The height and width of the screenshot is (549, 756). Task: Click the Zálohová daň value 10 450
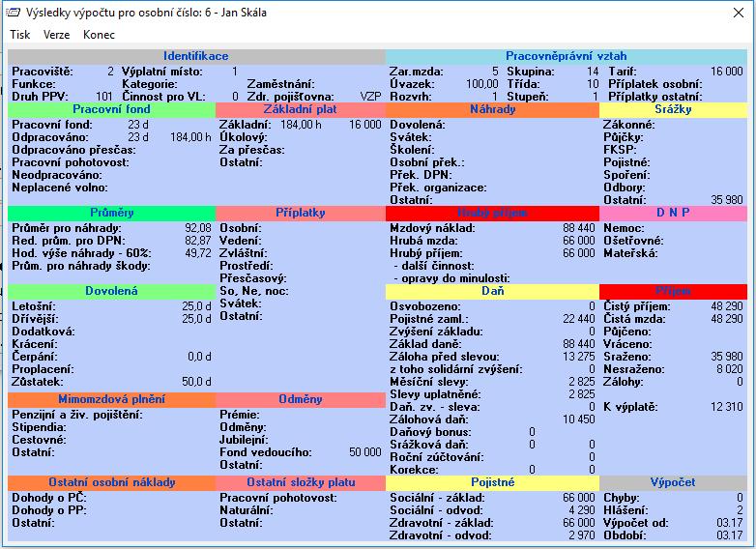[x=578, y=419]
